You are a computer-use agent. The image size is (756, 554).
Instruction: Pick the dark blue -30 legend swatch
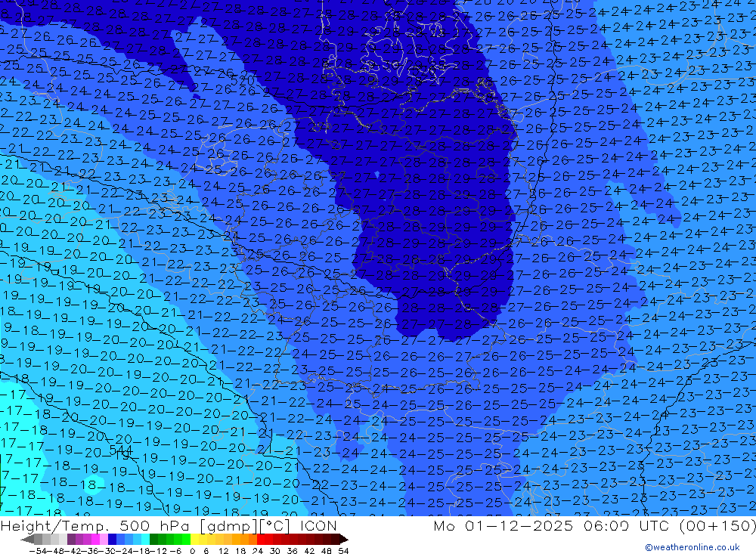tap(112, 539)
